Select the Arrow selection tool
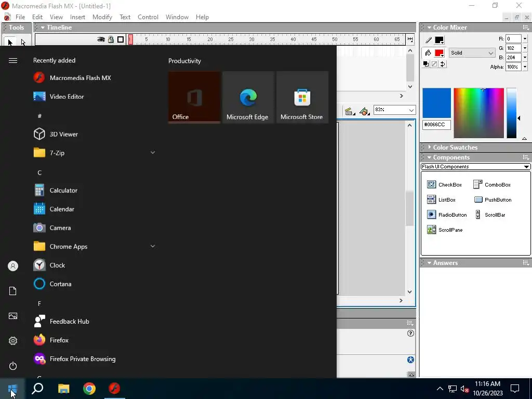The image size is (532, 399). point(10,42)
